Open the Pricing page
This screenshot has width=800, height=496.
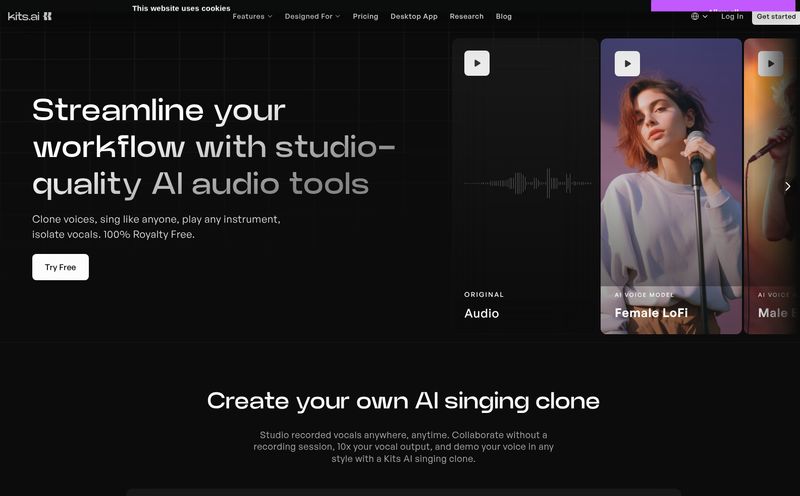click(365, 16)
